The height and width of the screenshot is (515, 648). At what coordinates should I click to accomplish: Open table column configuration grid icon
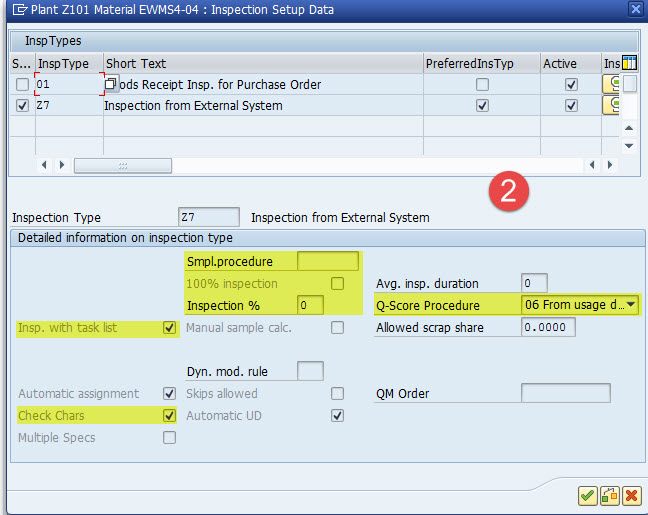tap(629, 64)
